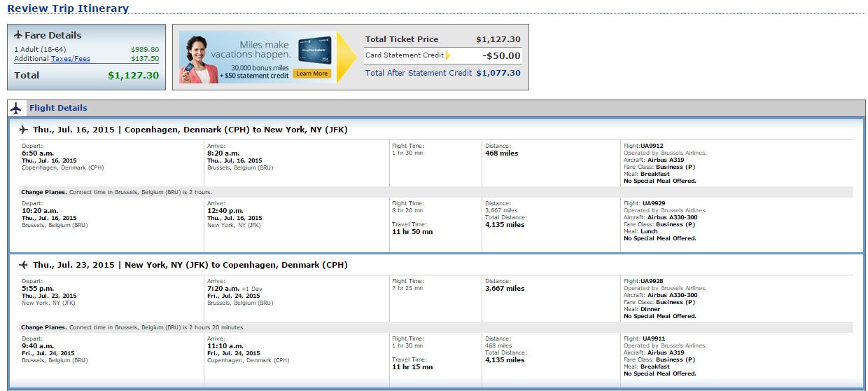Click the airplane icon beside Fare Details

(x=17, y=35)
